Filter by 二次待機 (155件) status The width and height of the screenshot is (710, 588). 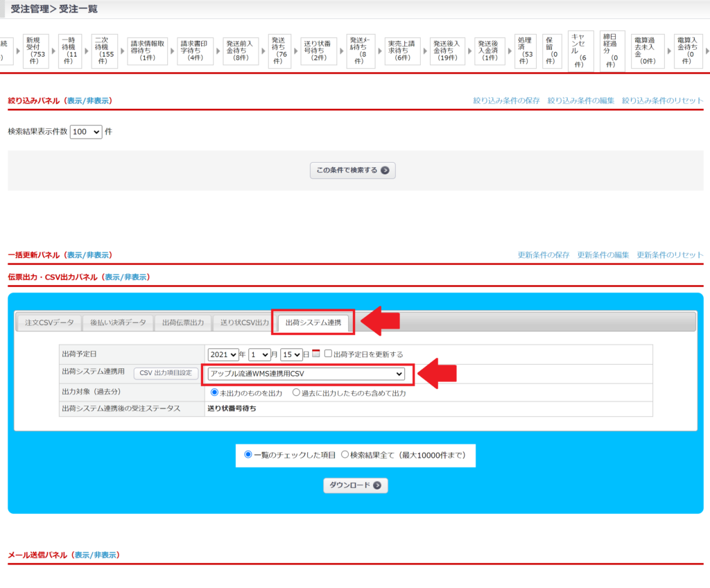click(x=104, y=51)
